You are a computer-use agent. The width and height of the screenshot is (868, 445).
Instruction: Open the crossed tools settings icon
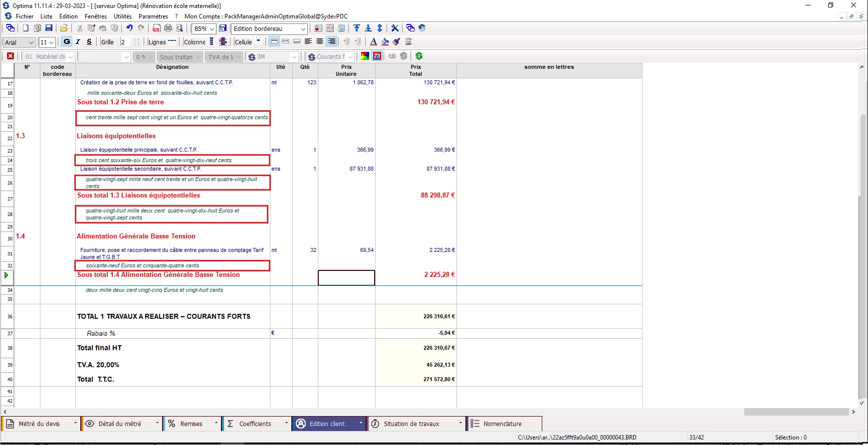(395, 28)
